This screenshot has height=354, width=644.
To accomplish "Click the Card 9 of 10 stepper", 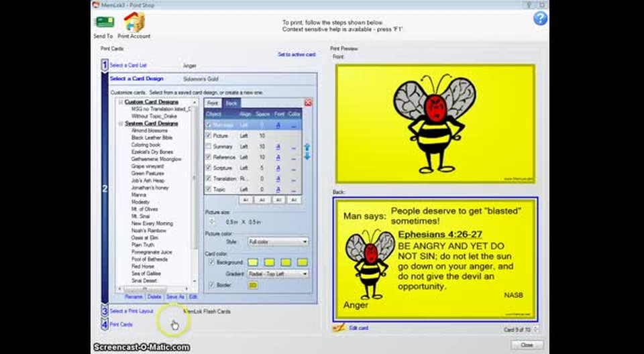I will (x=535, y=329).
